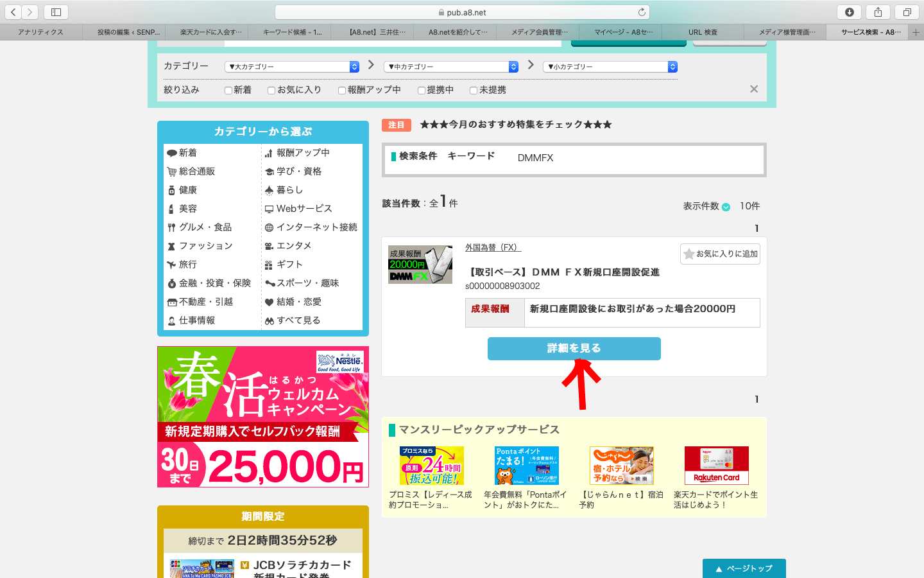Toggle Safari sidebar icon
This screenshot has width=924, height=578.
pos(56,12)
